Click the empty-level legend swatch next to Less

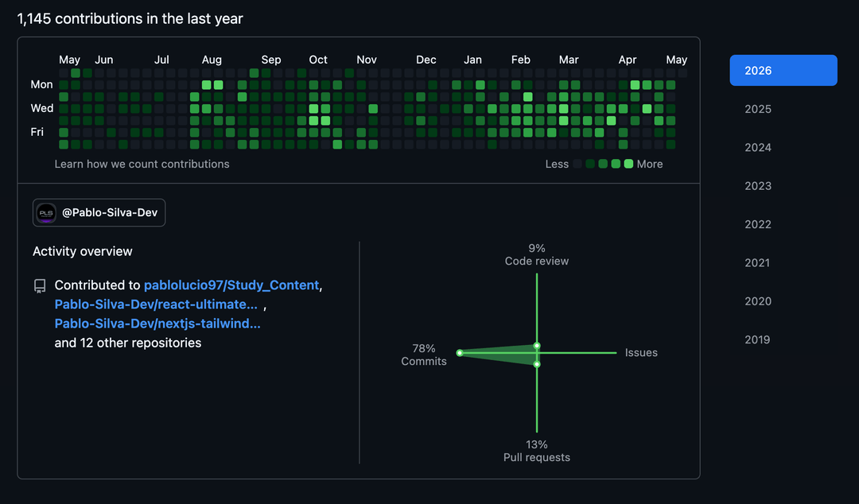[x=577, y=164]
